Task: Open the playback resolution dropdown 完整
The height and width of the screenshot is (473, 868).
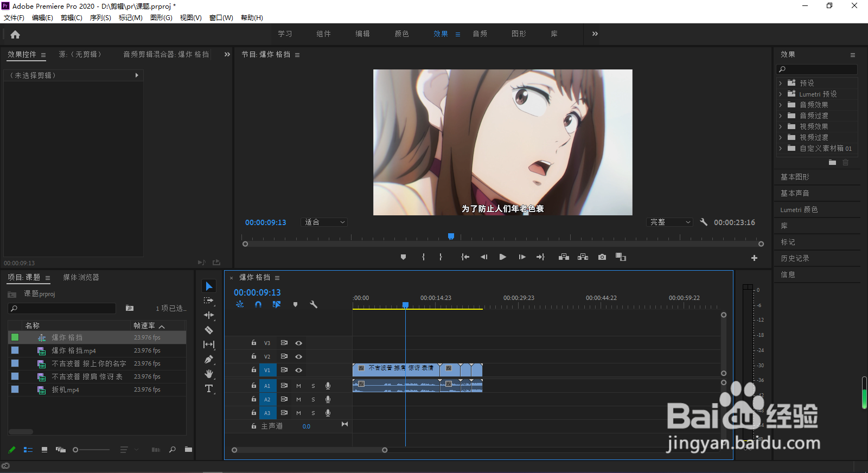Action: (670, 222)
